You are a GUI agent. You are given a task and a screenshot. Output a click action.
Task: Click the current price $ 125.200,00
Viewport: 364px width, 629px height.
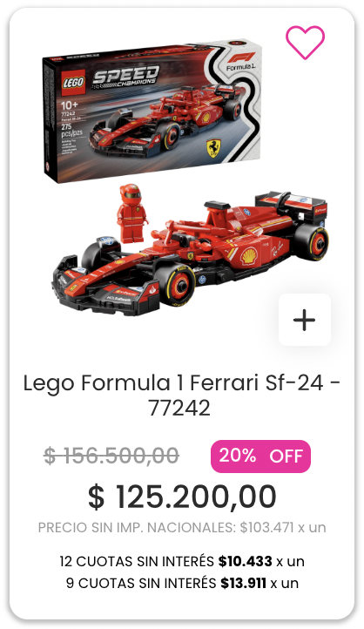pos(182,497)
